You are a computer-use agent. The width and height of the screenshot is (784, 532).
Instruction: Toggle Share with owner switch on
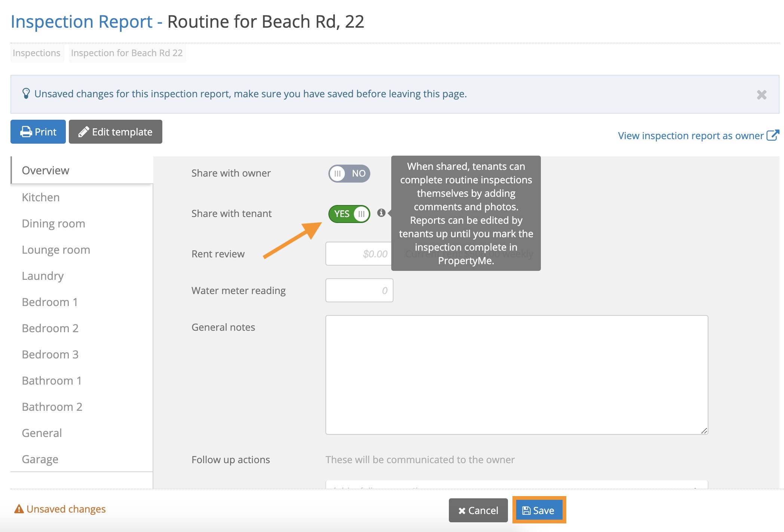click(349, 174)
